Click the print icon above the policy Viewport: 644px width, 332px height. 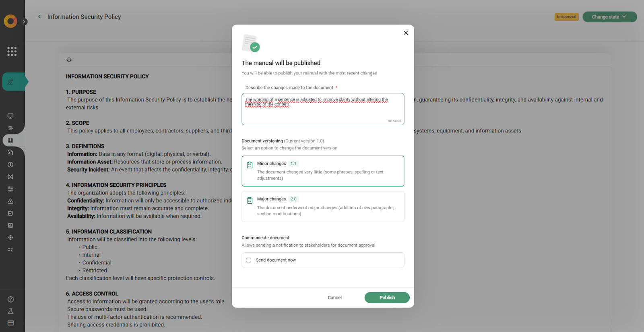coord(69,60)
